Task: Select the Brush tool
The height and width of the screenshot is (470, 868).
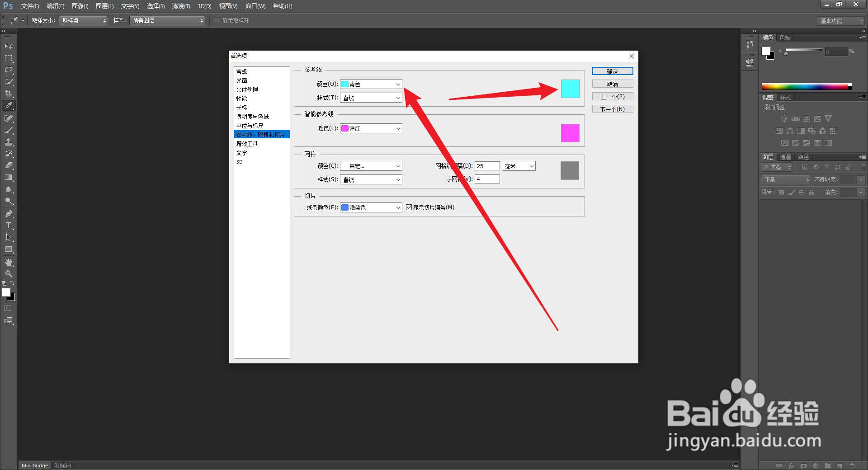Action: coord(9,130)
